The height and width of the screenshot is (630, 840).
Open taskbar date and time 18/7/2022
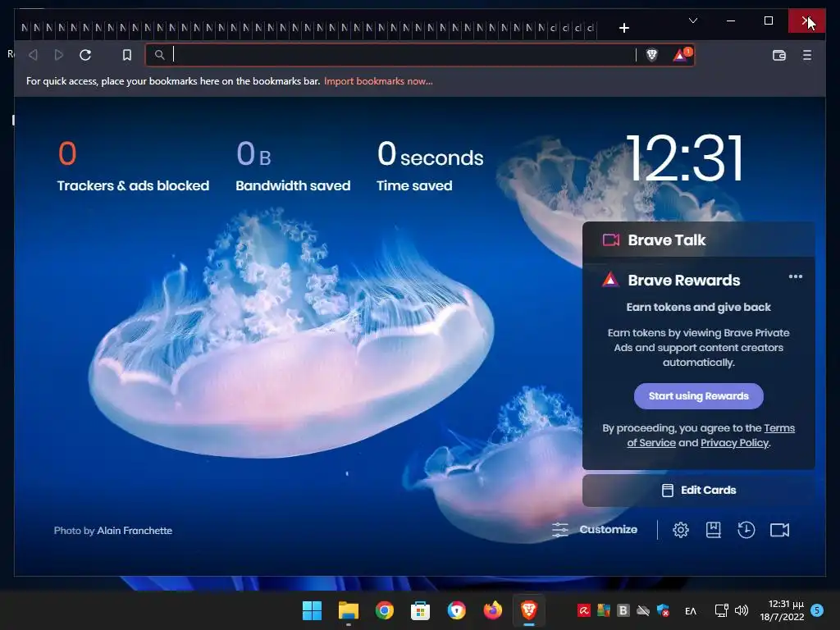(x=782, y=610)
